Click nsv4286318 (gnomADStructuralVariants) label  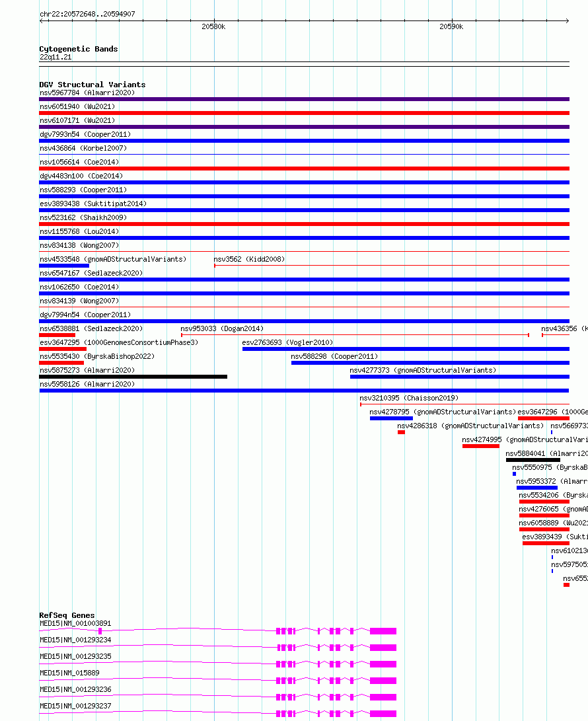click(470, 426)
